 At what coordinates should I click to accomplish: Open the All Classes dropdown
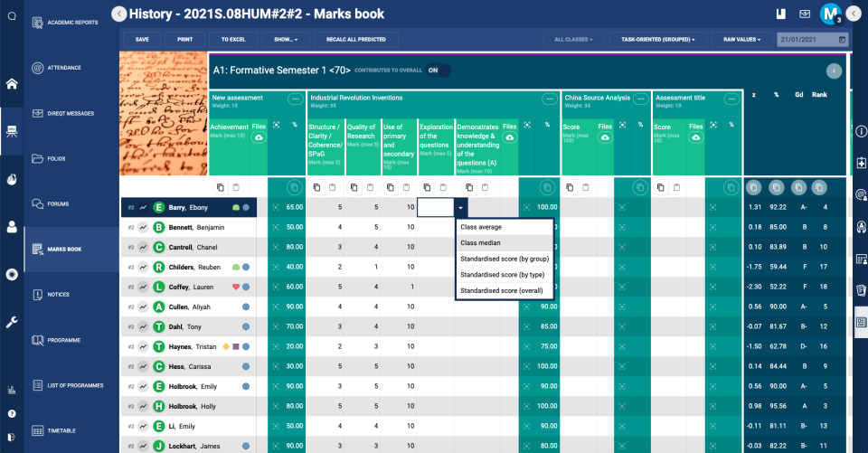click(x=573, y=39)
